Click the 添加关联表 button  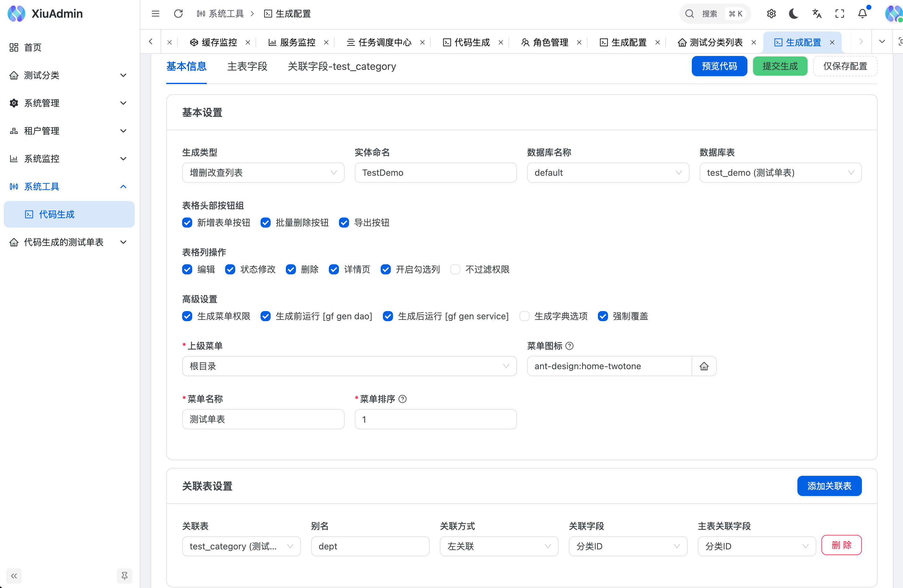tap(829, 486)
